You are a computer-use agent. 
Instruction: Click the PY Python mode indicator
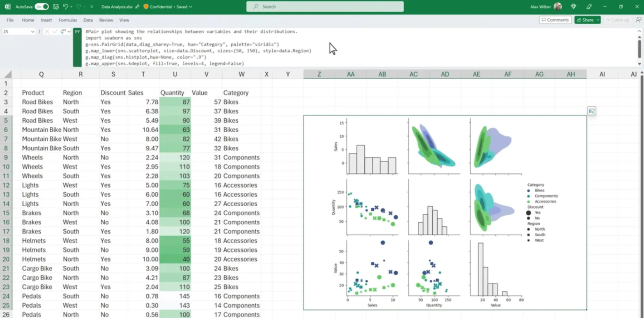point(77,32)
